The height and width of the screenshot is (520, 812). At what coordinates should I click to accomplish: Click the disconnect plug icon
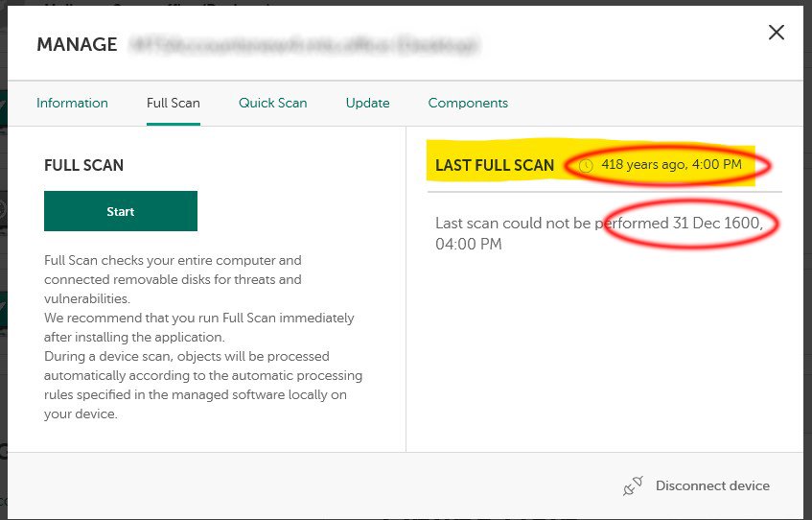[633, 486]
